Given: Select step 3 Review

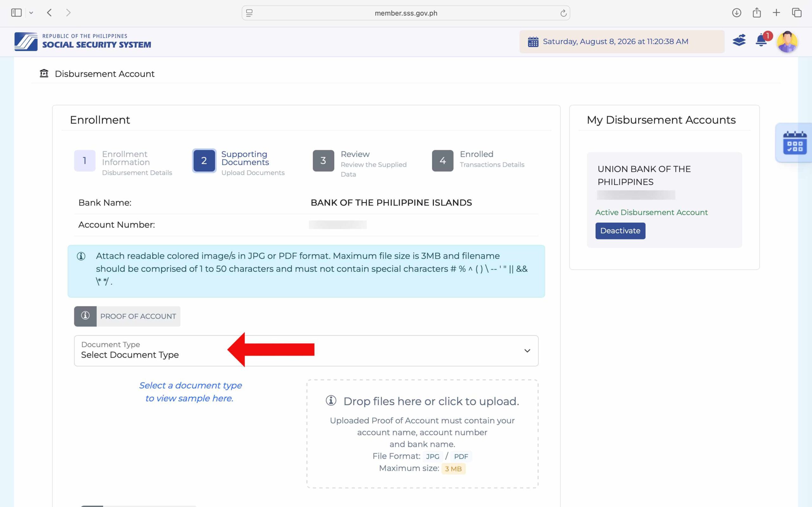Looking at the screenshot, I should tap(360, 163).
